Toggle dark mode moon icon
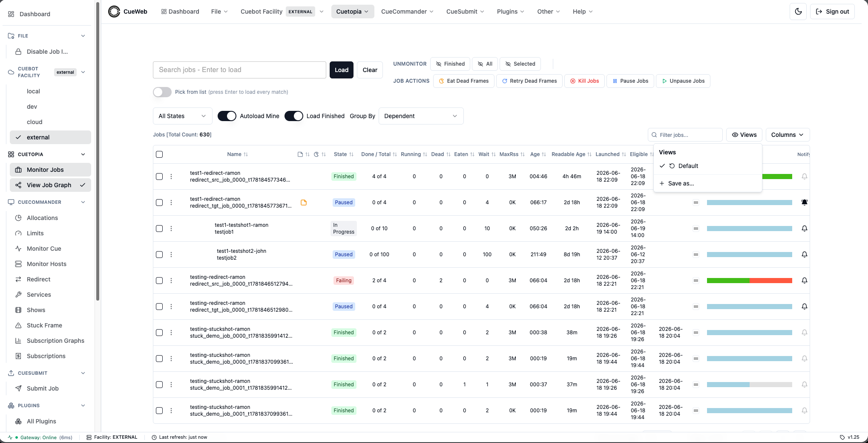The width and height of the screenshot is (868, 443). (x=798, y=12)
